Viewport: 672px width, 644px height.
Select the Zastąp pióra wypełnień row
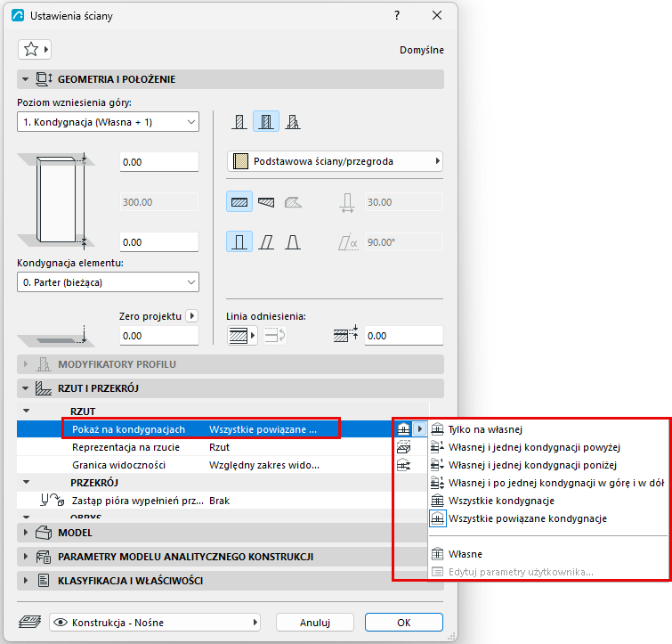pyautogui.click(x=223, y=501)
